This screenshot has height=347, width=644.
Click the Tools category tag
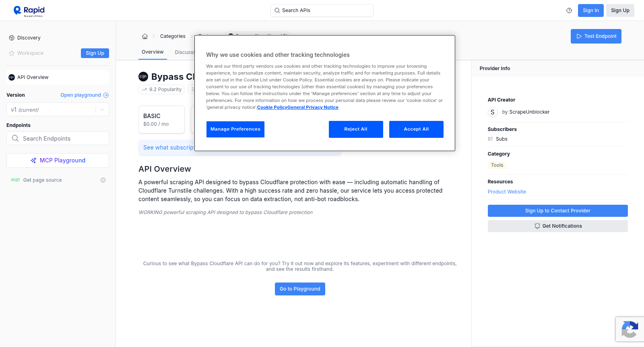point(497,165)
